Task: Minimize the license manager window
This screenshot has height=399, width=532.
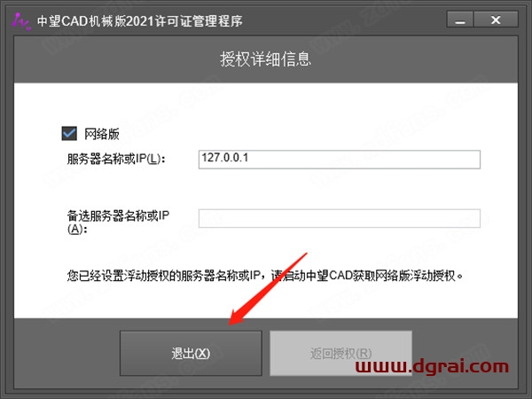Action: click(x=460, y=20)
